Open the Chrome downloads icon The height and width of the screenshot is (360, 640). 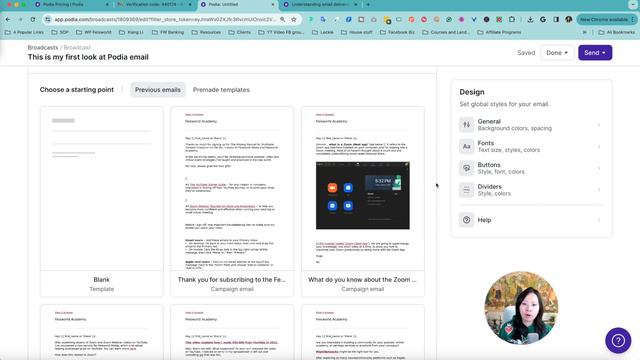tap(530, 19)
